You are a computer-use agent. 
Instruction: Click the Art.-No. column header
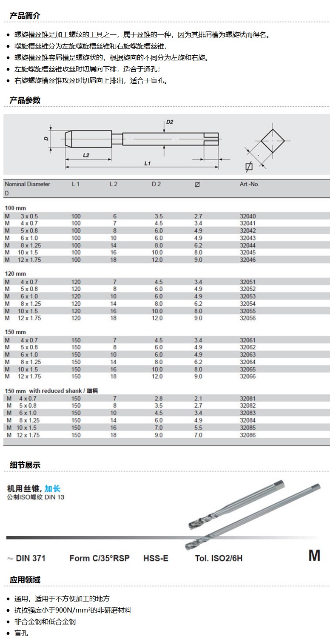(249, 184)
